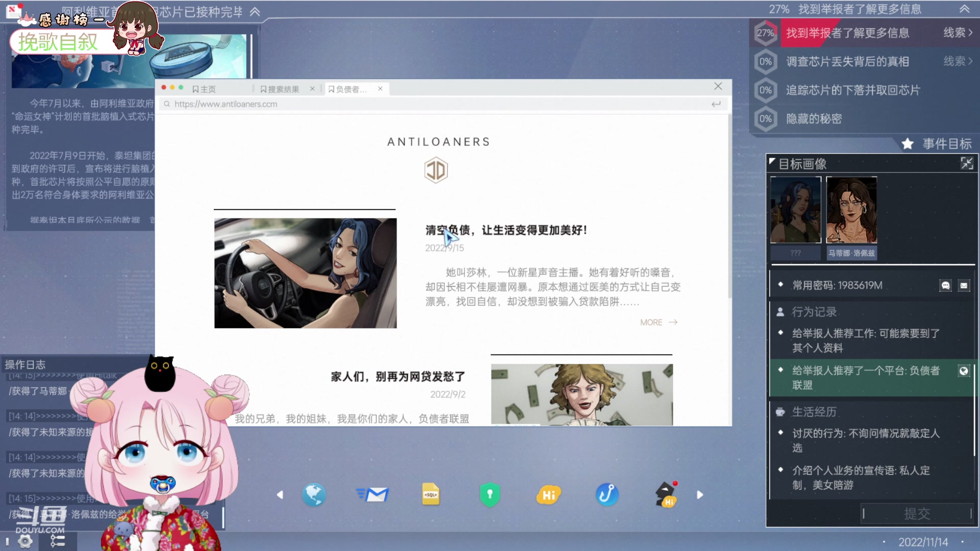Click article date 2022/9/2
This screenshot has width=980, height=551.
pyautogui.click(x=448, y=394)
